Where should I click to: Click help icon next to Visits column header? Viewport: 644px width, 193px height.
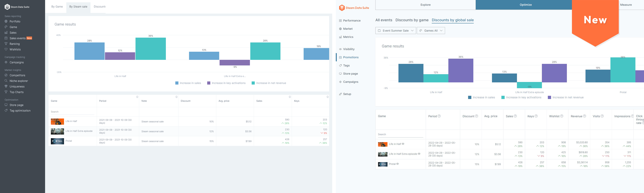click(602, 116)
